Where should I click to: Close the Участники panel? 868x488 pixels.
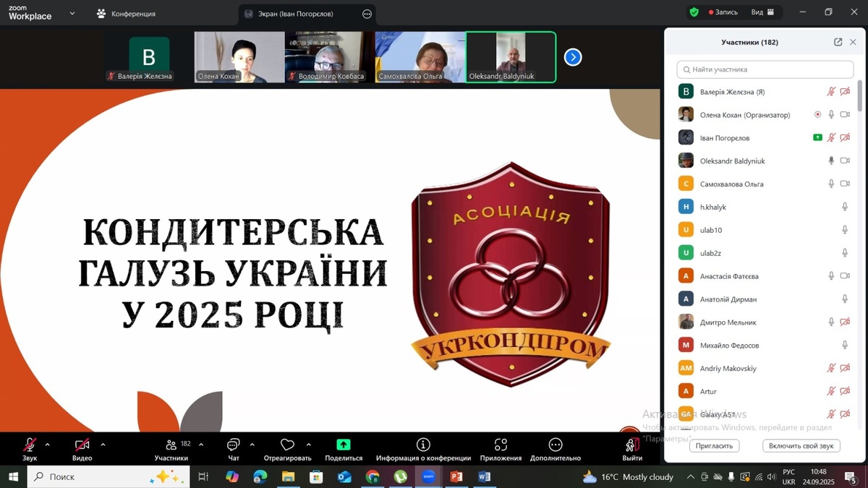pos(853,42)
